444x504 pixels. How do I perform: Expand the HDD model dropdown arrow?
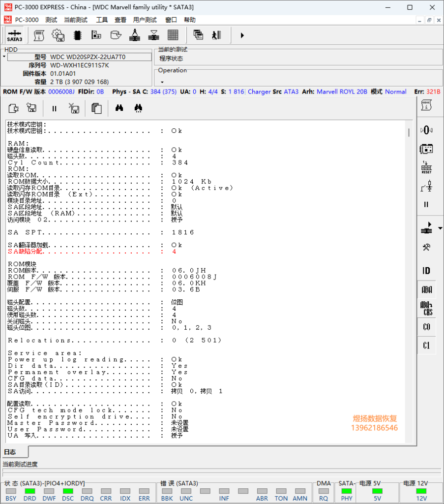4,57
